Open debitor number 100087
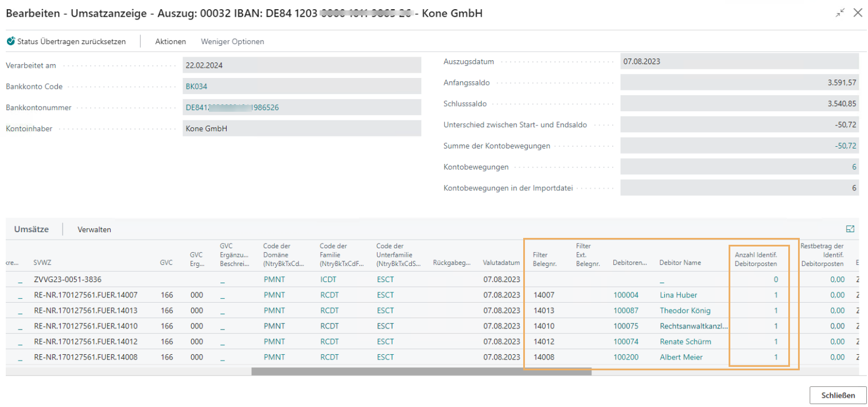Image resolution: width=868 pixels, height=407 pixels. [x=625, y=311]
